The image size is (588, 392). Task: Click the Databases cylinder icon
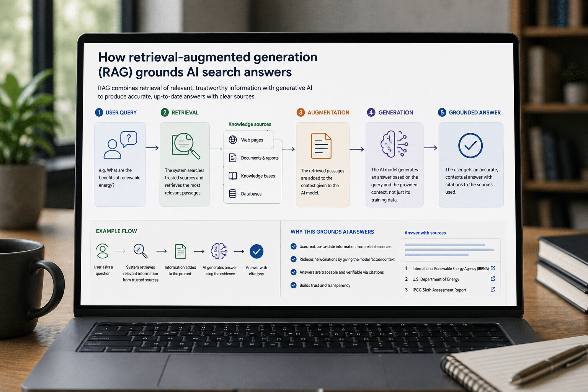pos(233,194)
